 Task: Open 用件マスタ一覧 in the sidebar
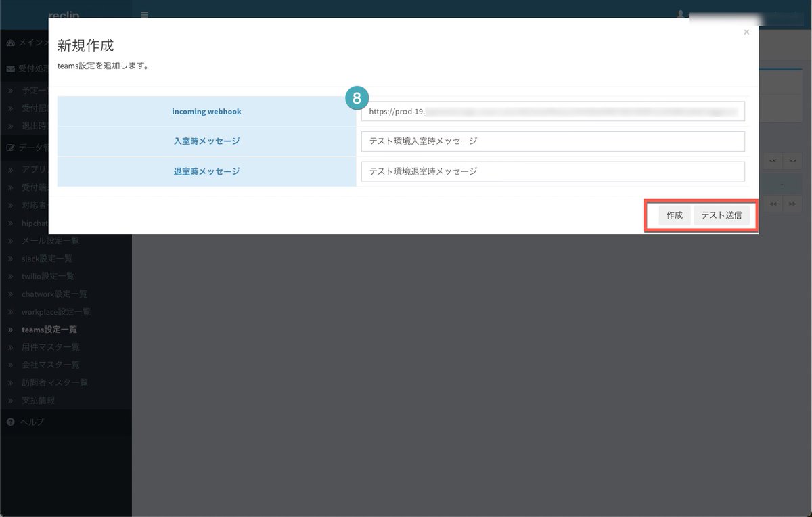51,347
